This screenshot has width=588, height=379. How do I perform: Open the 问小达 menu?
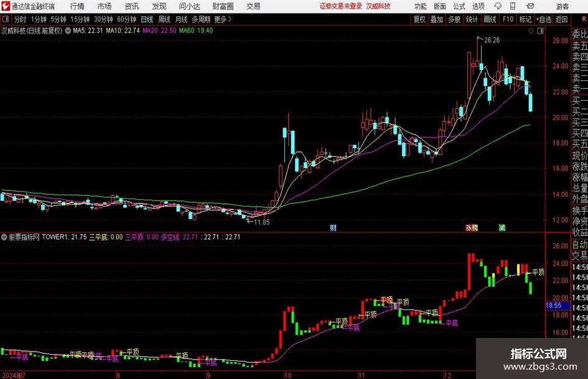click(x=189, y=6)
